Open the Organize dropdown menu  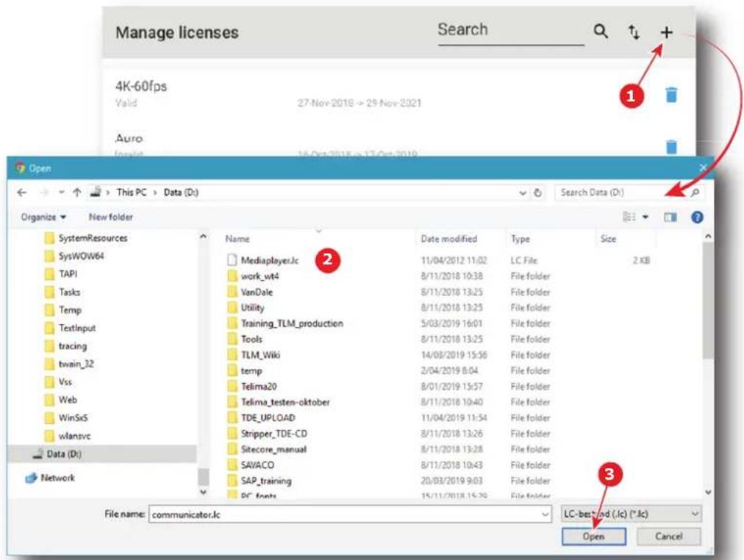pyautogui.click(x=43, y=218)
